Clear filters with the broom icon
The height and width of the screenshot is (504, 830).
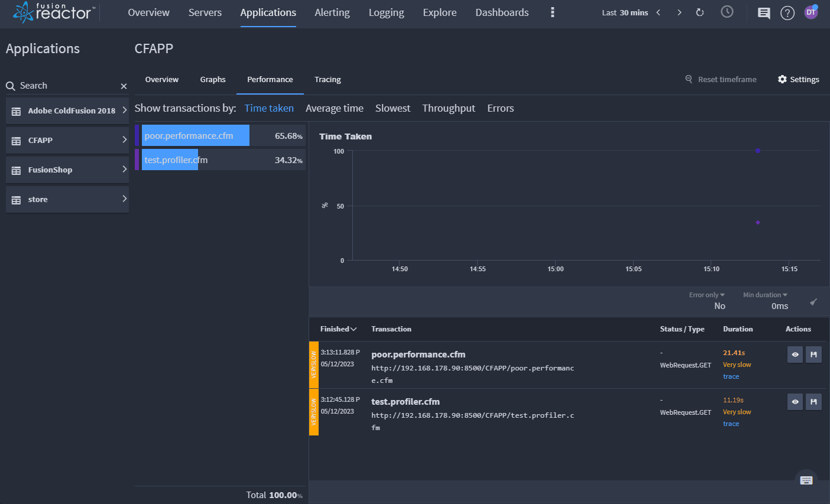click(x=813, y=302)
